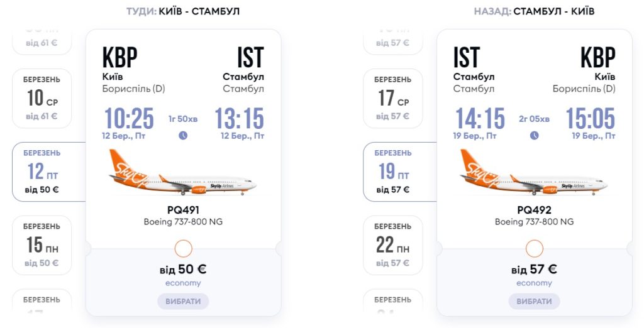The height and width of the screenshot is (328, 644).
Task: Select the radio circle for the 50 € economy fare
Action: coord(183,248)
